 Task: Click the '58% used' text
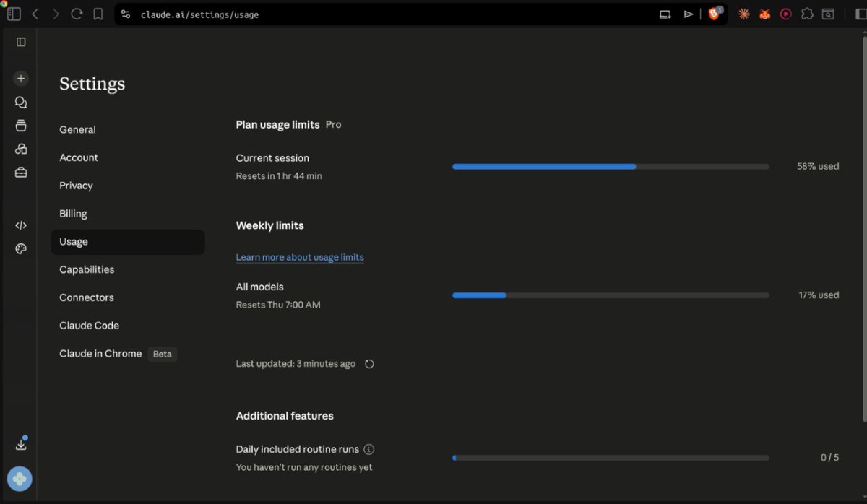(x=818, y=166)
